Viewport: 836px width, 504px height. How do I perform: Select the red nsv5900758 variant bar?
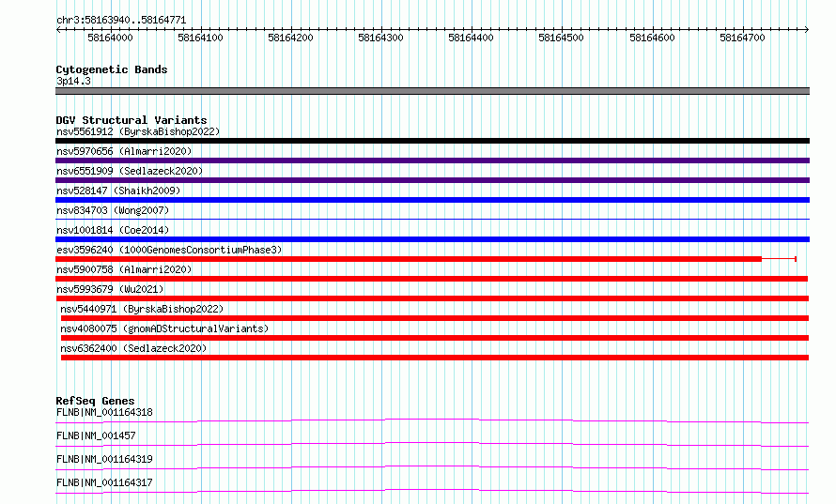click(432, 279)
